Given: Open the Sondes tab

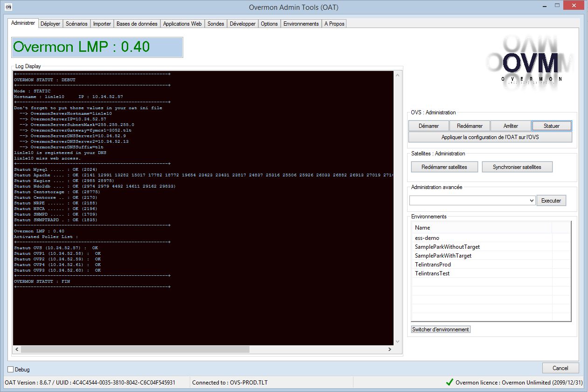Looking at the screenshot, I should [x=216, y=24].
